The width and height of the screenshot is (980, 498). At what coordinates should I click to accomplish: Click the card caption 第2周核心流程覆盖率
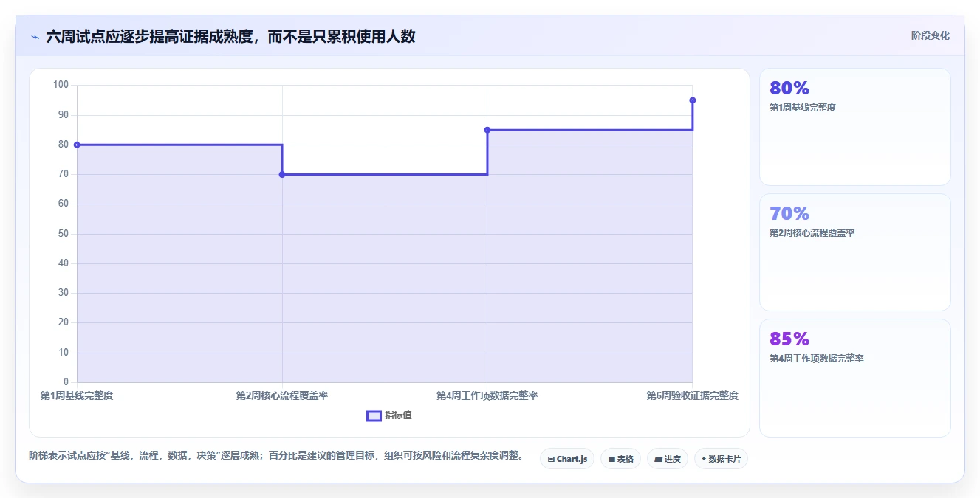tap(812, 233)
